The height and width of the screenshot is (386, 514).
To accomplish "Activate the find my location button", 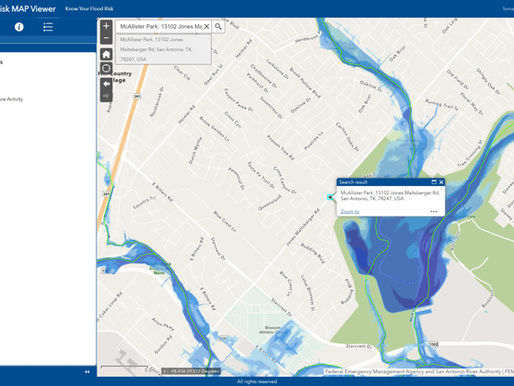I will coord(106,68).
